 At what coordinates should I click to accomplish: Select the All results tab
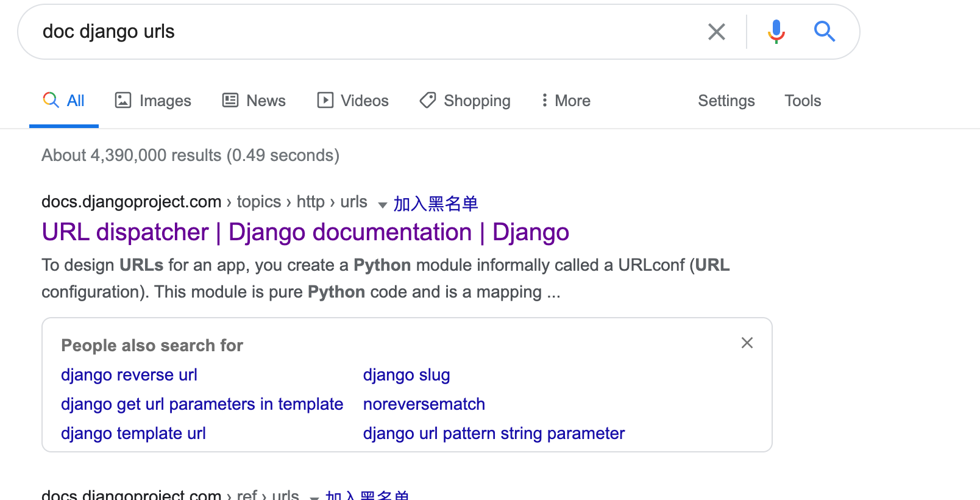tap(64, 101)
